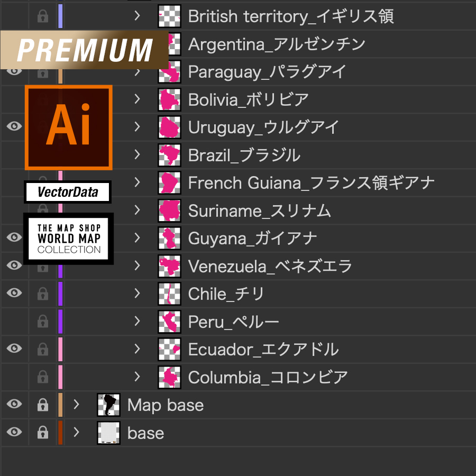Screen dimensions: 476x476
Task: Open the Brazil layer disclosure arrow
Action: click(137, 154)
